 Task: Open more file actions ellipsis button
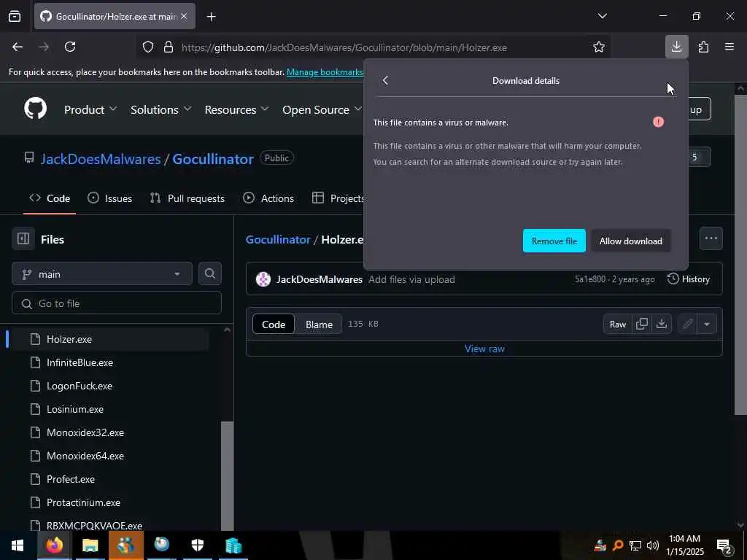pos(711,238)
